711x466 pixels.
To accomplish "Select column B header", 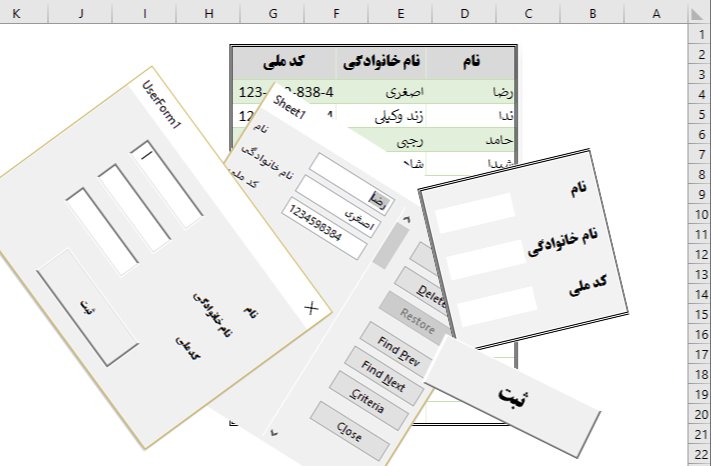I will point(592,14).
